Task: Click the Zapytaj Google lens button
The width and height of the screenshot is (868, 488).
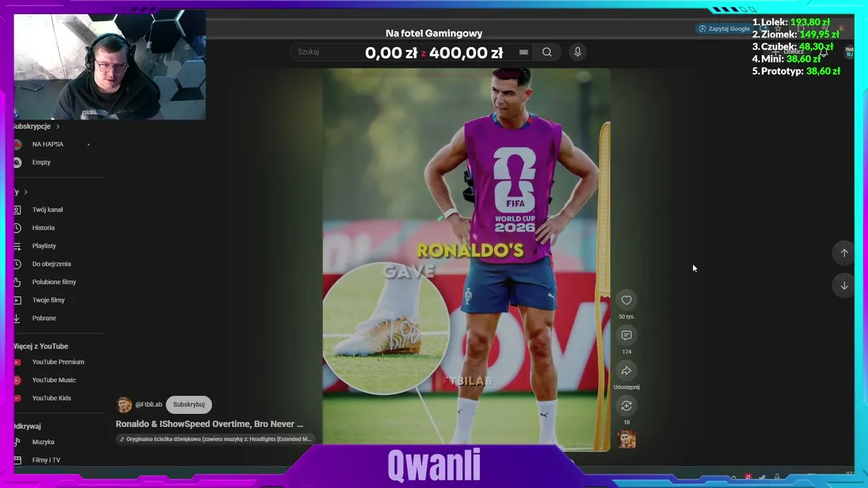Action: (x=724, y=28)
